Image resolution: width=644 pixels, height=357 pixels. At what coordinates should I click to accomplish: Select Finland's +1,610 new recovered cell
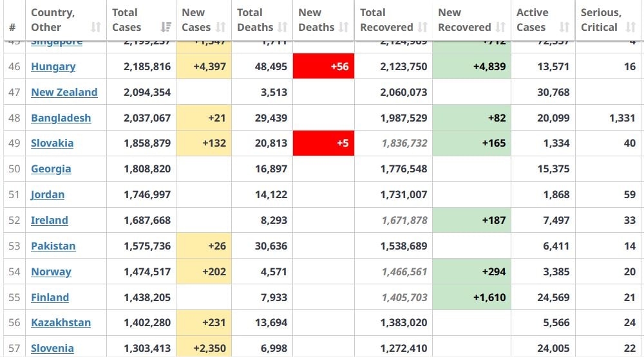coord(471,297)
